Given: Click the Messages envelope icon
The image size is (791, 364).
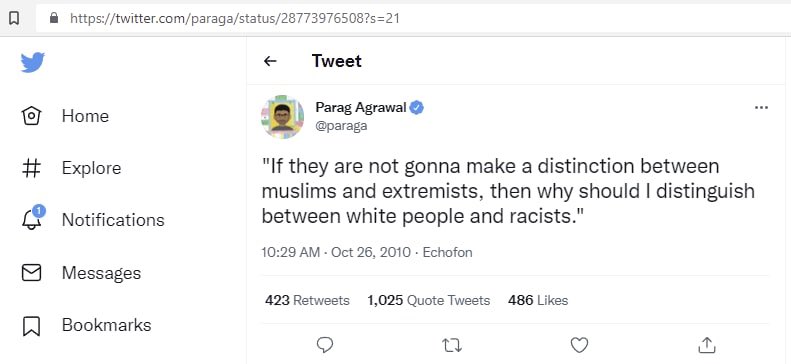Looking at the screenshot, I should 31,273.
